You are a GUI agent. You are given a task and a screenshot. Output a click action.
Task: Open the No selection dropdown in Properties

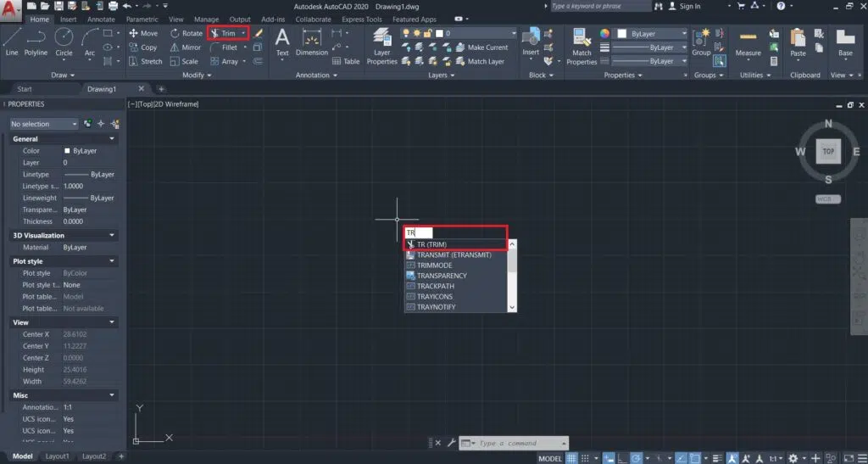point(43,124)
